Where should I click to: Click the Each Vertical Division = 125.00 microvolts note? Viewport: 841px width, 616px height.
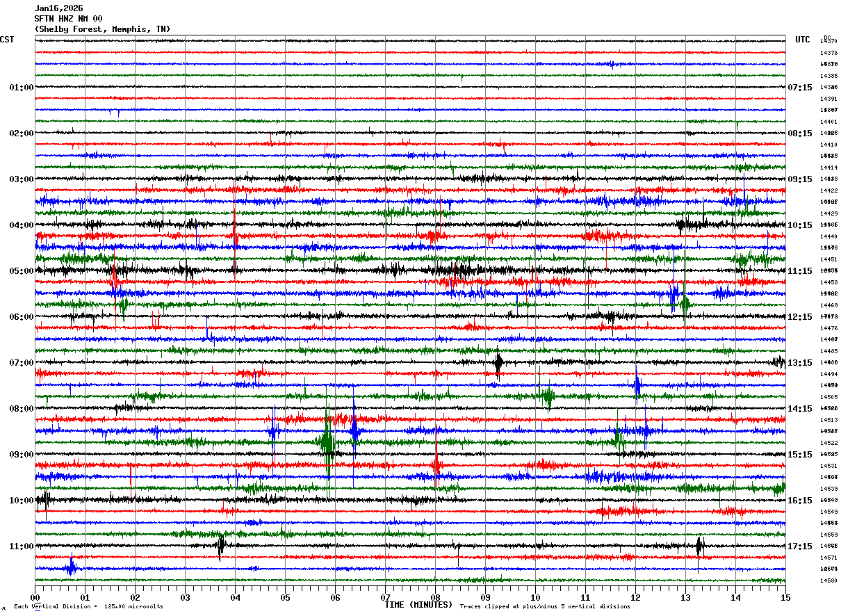pyautogui.click(x=88, y=606)
